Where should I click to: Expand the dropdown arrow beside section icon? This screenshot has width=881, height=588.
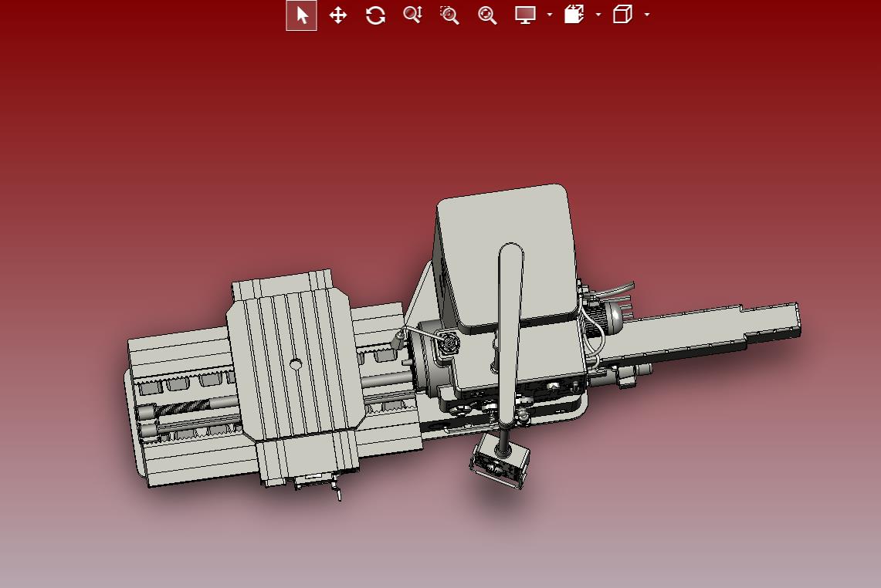click(x=598, y=15)
